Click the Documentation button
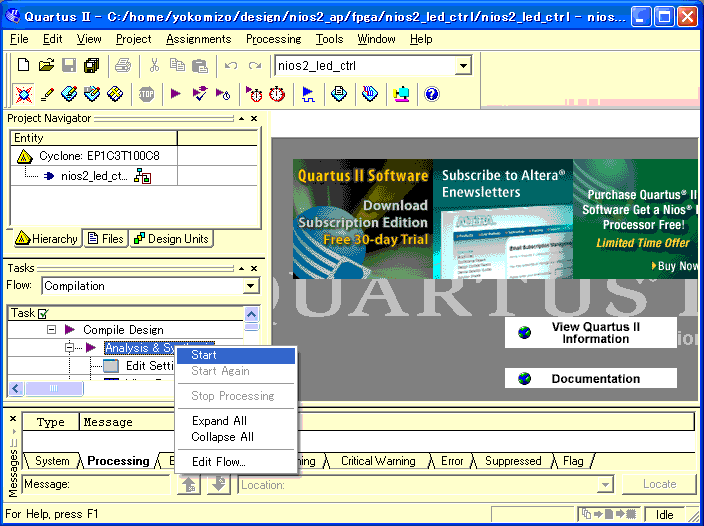Viewport: 704px width, 526px height. (590, 378)
